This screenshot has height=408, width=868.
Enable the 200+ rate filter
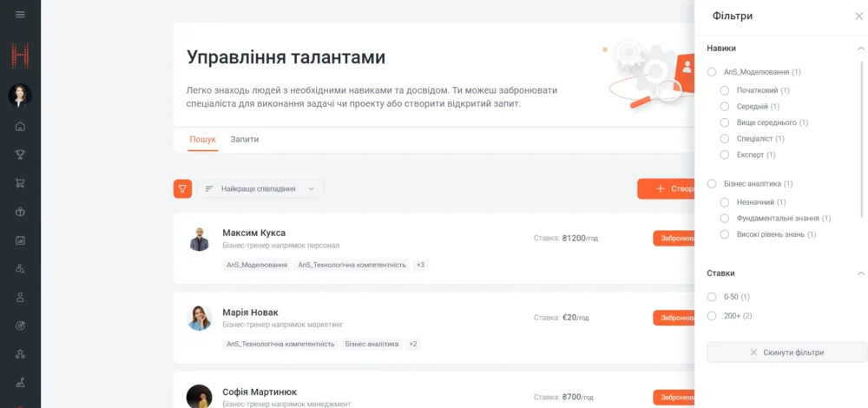(712, 316)
